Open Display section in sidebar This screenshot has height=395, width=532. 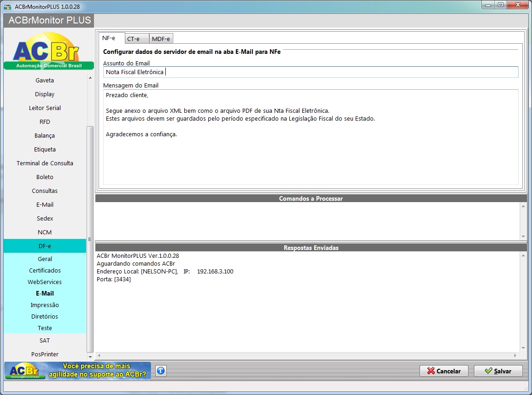[x=45, y=94]
